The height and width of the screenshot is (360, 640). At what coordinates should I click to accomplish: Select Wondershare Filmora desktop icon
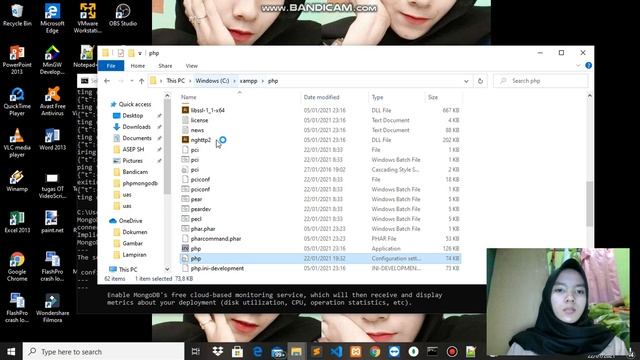[x=52, y=309]
